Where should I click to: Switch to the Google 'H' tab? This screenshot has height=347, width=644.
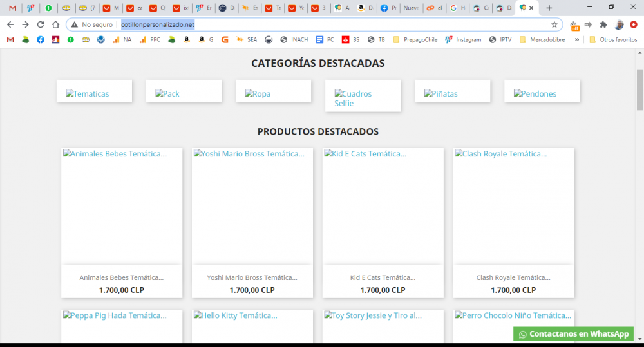pos(457,8)
